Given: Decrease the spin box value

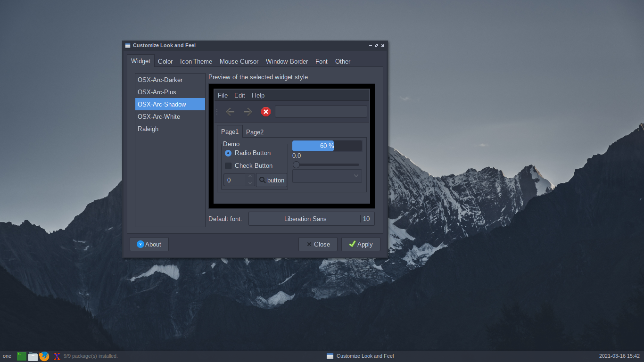Looking at the screenshot, I should click(x=250, y=183).
